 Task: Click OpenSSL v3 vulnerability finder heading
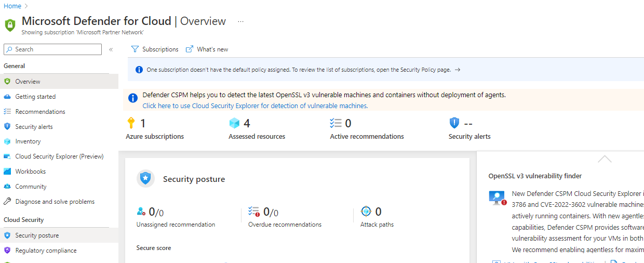point(535,176)
